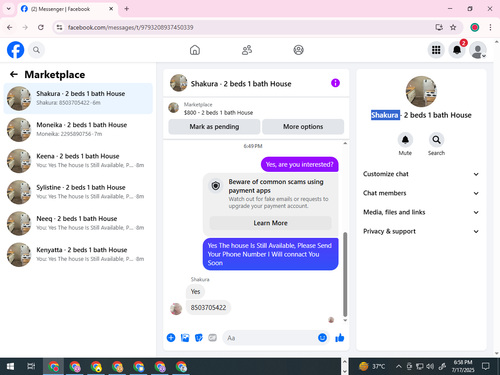Click the 8503705422 message bubble
This screenshot has width=500, height=375.
208,307
